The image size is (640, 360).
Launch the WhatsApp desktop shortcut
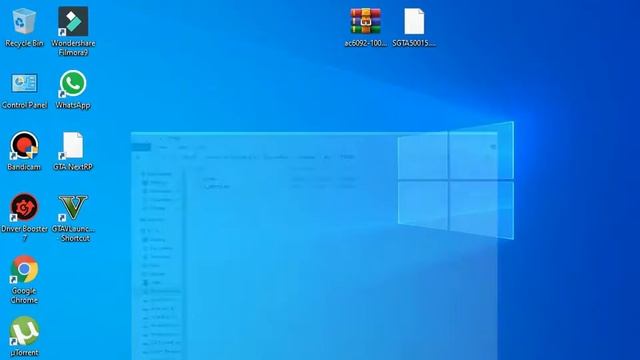73,84
